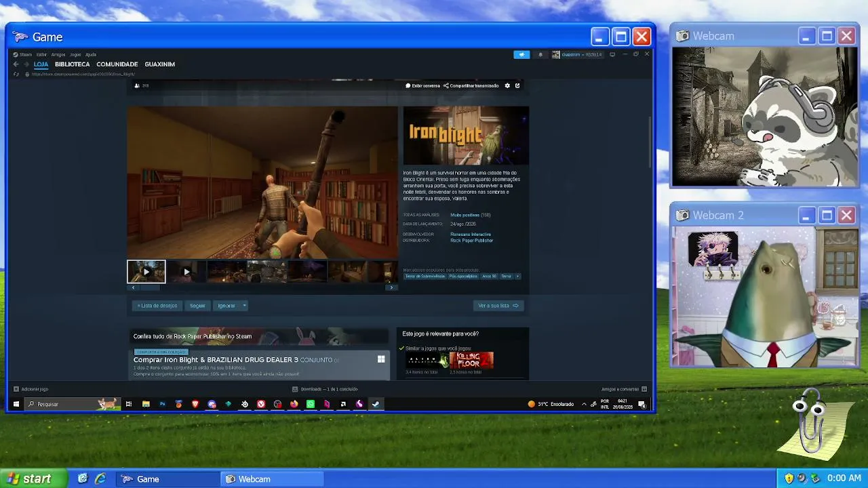This screenshot has height=488, width=868.
Task: Open Killing Floor similar game capsule
Action: point(471,360)
